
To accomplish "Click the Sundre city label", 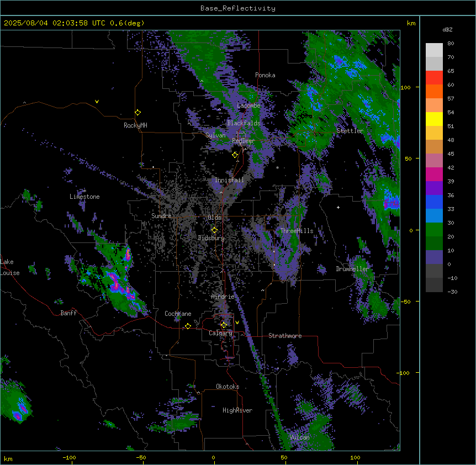I will click(x=161, y=216).
